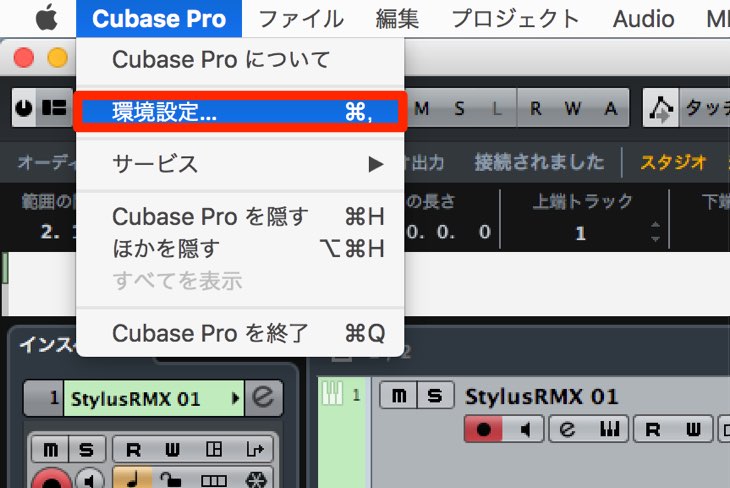Click the Activate Project power icon
The image size is (730, 488).
(24, 108)
